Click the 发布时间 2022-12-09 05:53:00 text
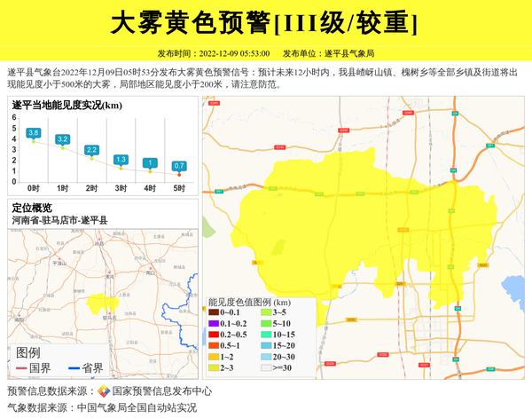The height and width of the screenshot is (418, 532). (214, 53)
